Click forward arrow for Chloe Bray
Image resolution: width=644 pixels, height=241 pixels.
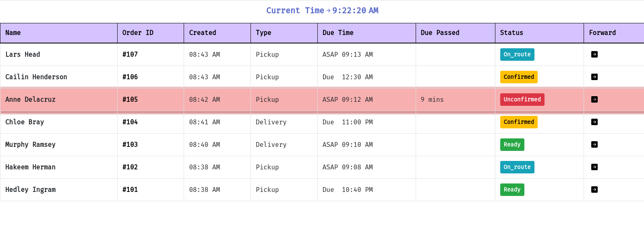click(594, 122)
